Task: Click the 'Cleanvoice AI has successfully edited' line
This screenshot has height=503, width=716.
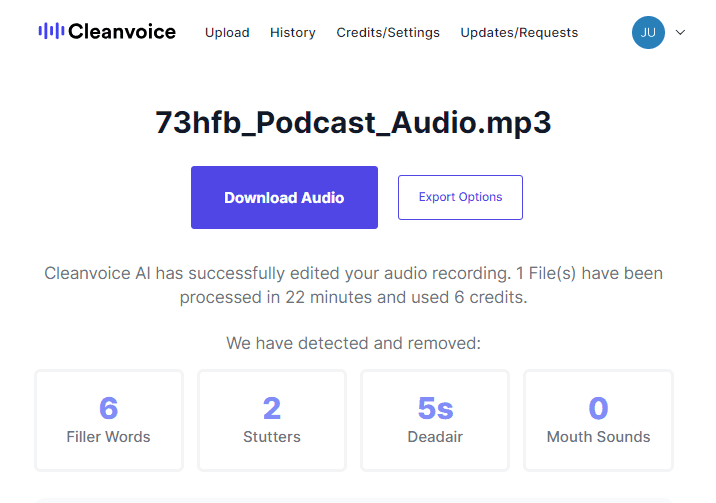Action: point(353,273)
